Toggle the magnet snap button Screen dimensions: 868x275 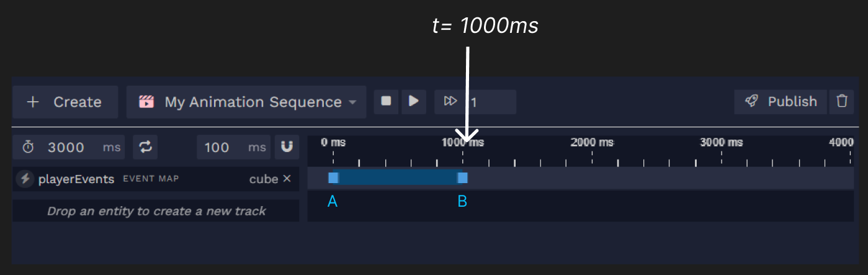pyautogui.click(x=287, y=147)
